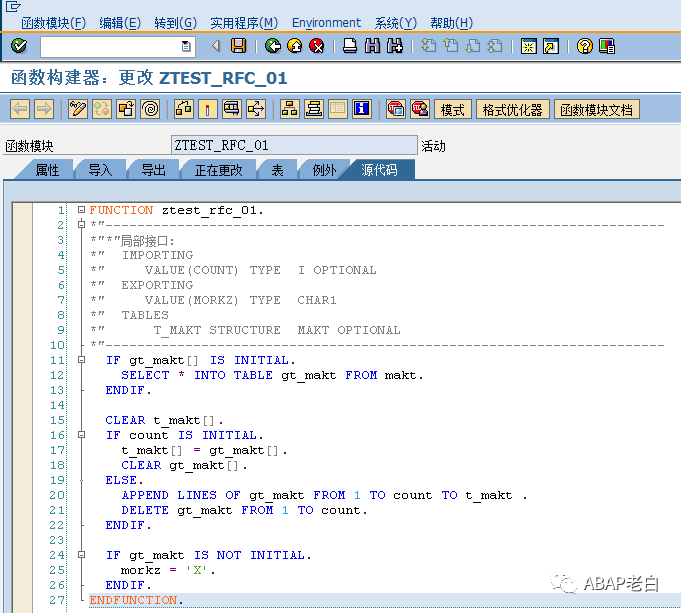Click the previous object left-arrow icon
This screenshot has height=613, width=681.
(20, 109)
